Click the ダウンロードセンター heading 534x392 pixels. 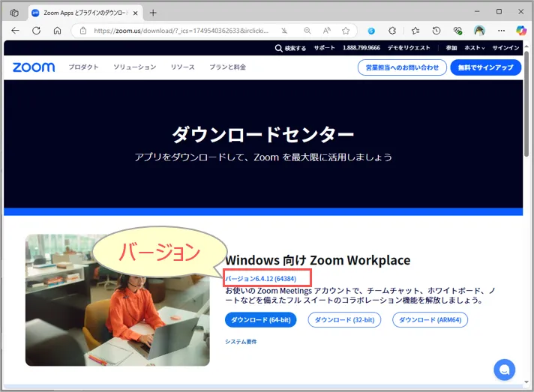tap(263, 134)
